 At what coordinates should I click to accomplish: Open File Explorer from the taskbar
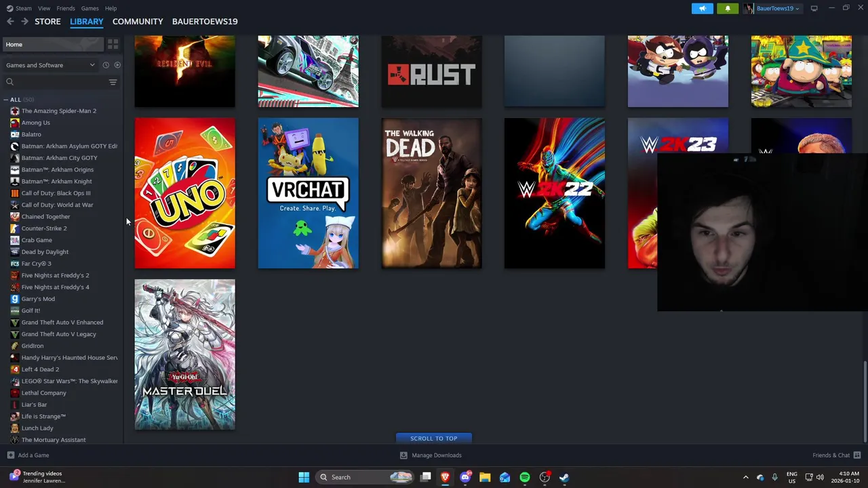pyautogui.click(x=485, y=477)
